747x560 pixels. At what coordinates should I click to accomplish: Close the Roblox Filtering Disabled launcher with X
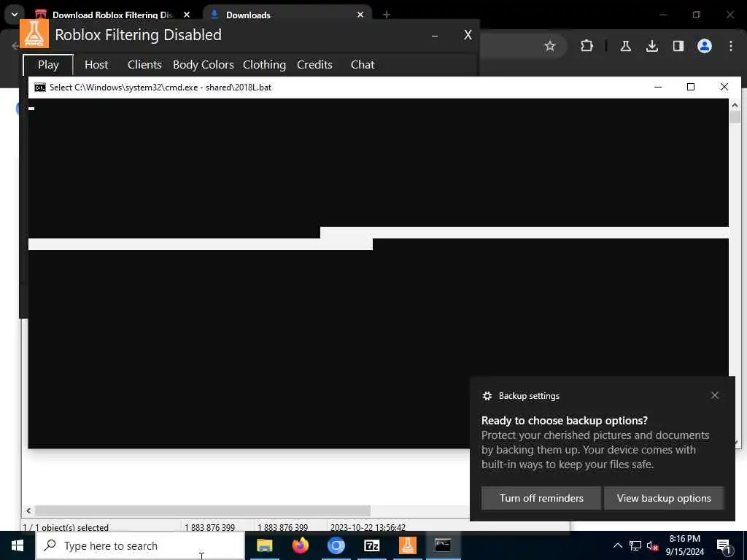coord(468,35)
